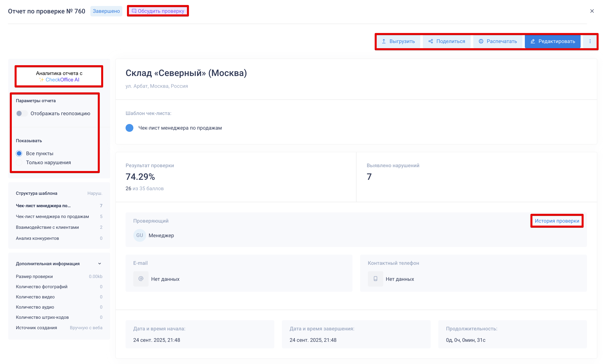603x364 pixels.
Task: Enable the Отображать геопозицию toggle
Action: (x=22, y=113)
